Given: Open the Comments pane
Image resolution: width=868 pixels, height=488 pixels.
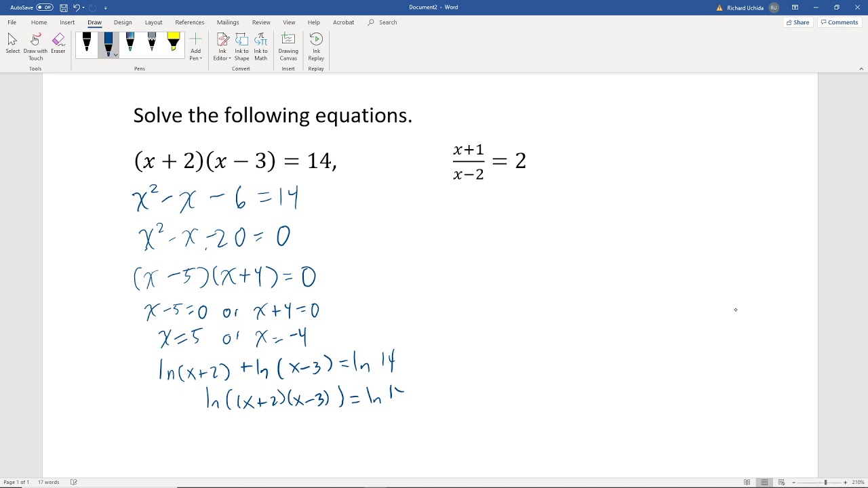Looking at the screenshot, I should pyautogui.click(x=840, y=22).
